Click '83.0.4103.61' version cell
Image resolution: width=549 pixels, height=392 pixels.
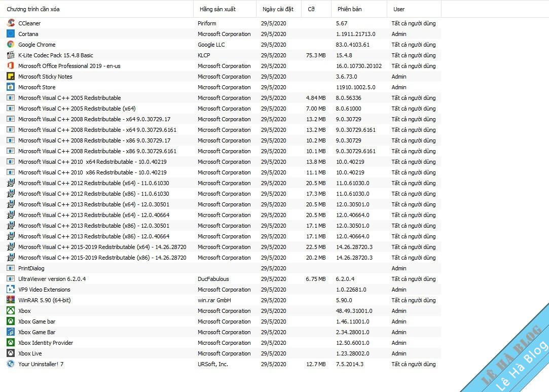(353, 45)
